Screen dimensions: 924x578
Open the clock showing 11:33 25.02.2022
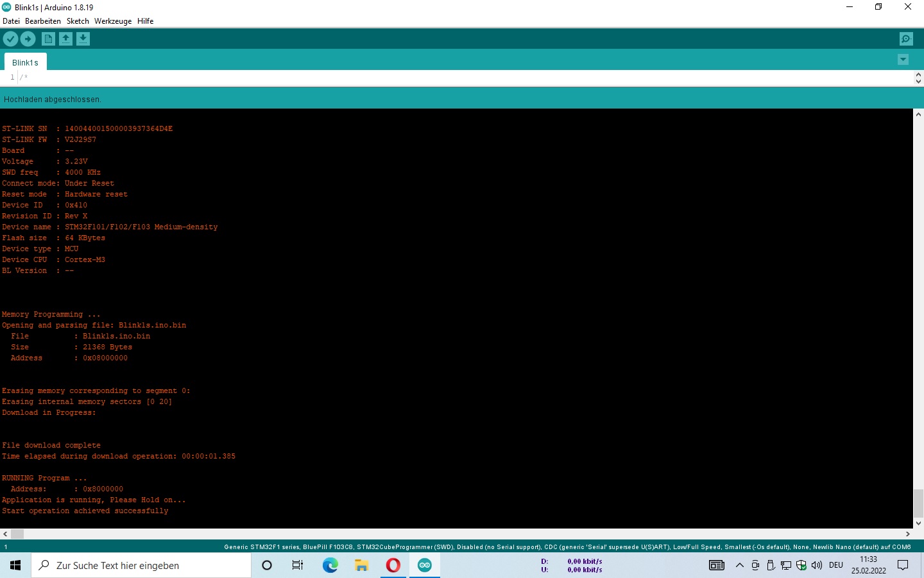pyautogui.click(x=869, y=565)
